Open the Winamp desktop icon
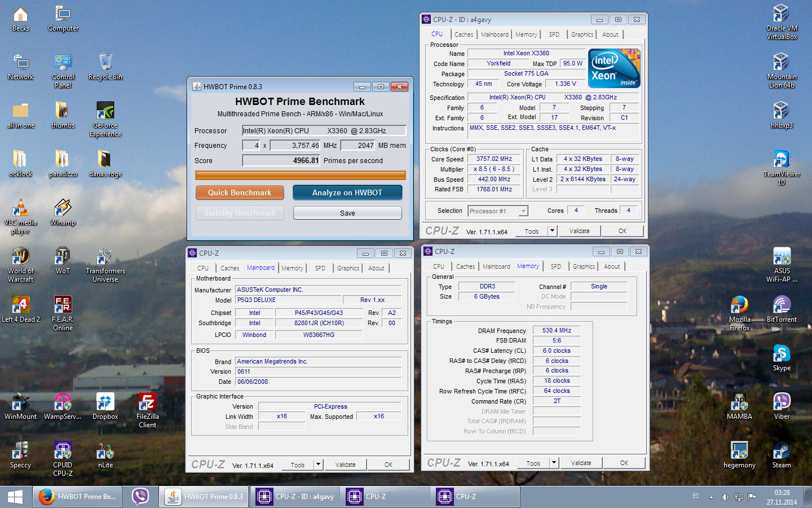812x508 pixels. (63, 212)
